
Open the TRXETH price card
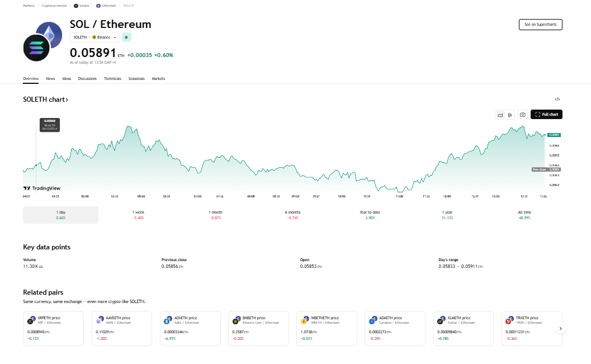click(532, 328)
